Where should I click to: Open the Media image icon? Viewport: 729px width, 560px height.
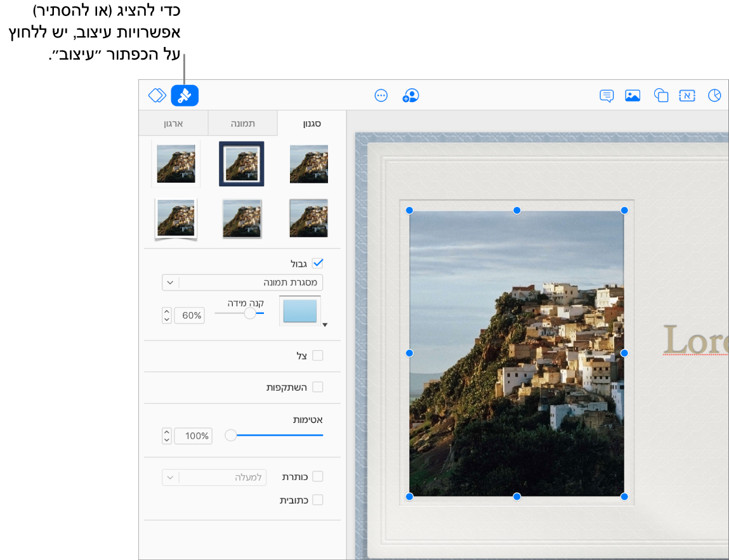click(633, 96)
